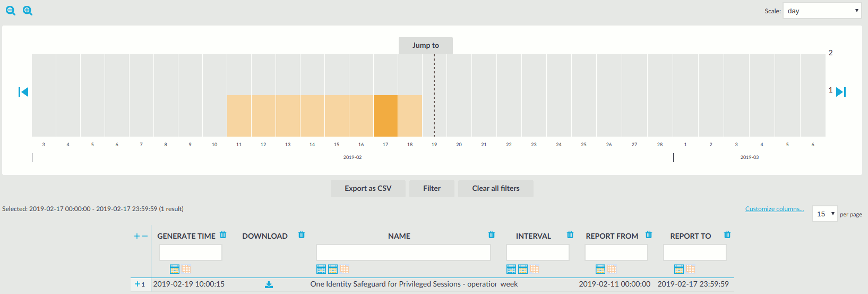
Task: Remove the Download column with its trash icon
Action: click(x=302, y=234)
